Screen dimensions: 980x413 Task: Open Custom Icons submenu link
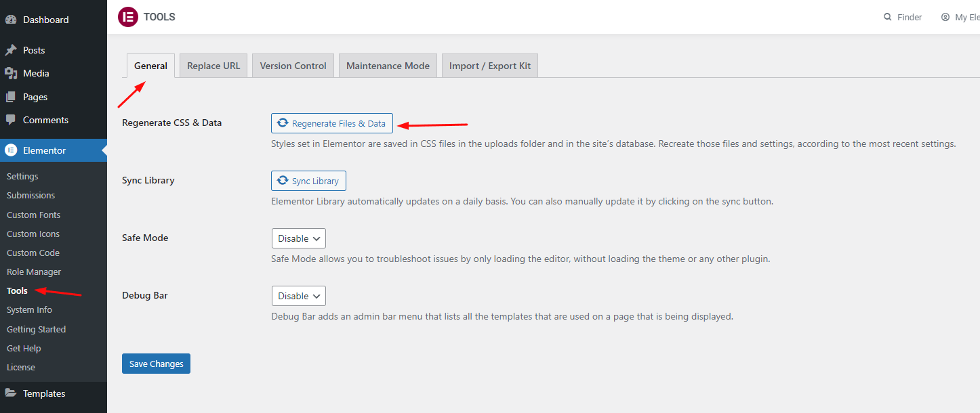[x=33, y=234]
